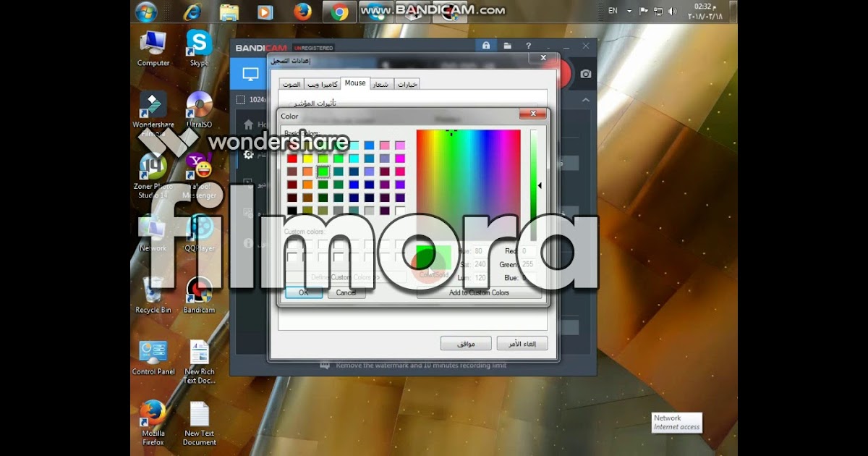
Task: Show hidden tray icons arrow
Action: click(x=629, y=11)
